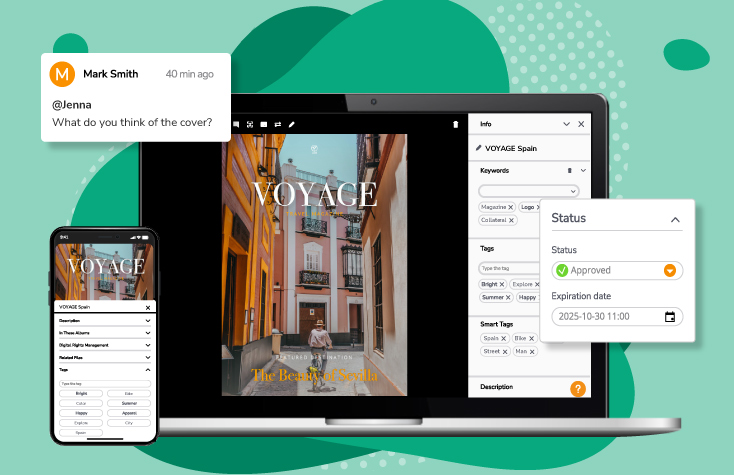The image size is (734, 475).
Task: Close the Info panel on the laptop
Action: (581, 124)
